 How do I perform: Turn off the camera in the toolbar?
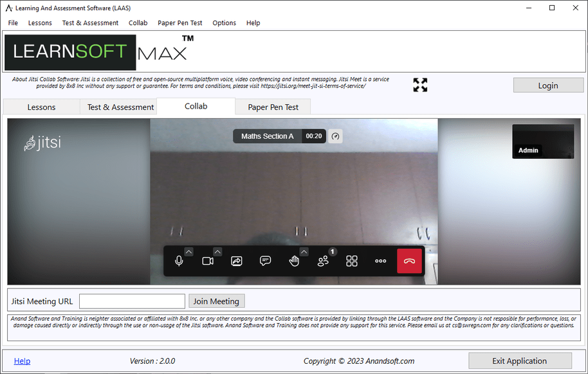click(207, 262)
